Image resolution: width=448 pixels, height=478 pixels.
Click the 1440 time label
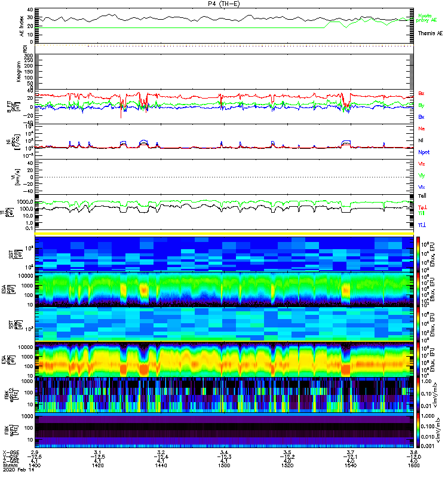coord(161,465)
